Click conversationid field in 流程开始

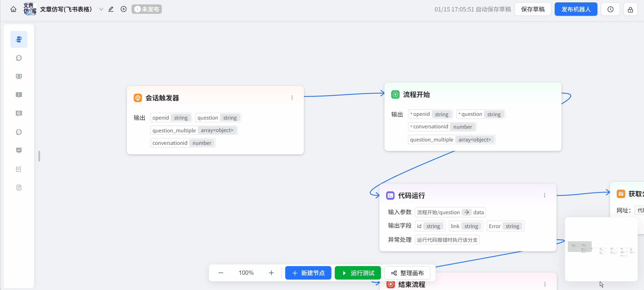pyautogui.click(x=442, y=127)
